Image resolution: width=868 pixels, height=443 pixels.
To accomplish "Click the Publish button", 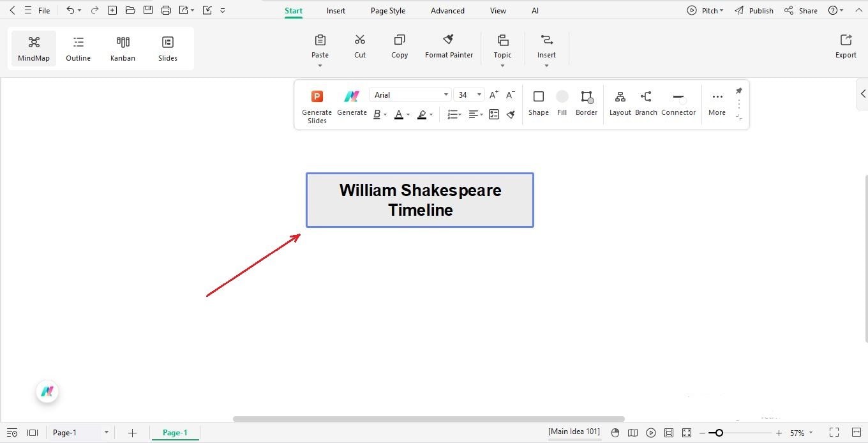I will pos(754,11).
